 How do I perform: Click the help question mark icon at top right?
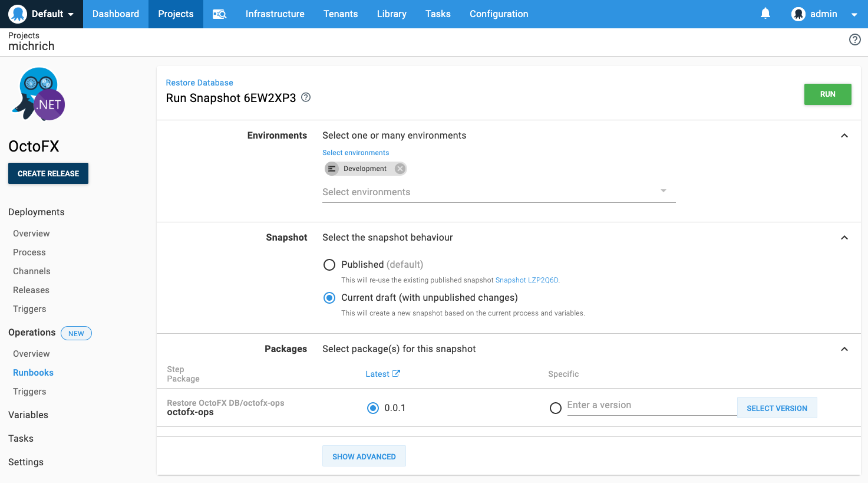click(854, 40)
